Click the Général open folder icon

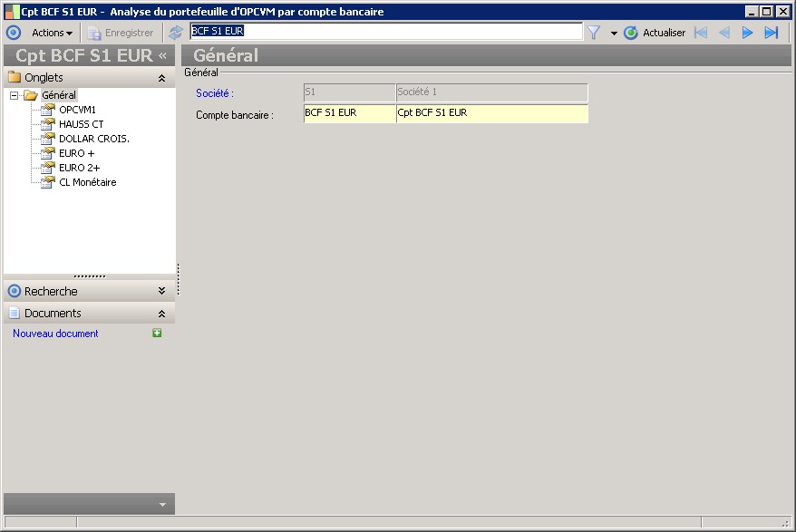pyautogui.click(x=31, y=95)
